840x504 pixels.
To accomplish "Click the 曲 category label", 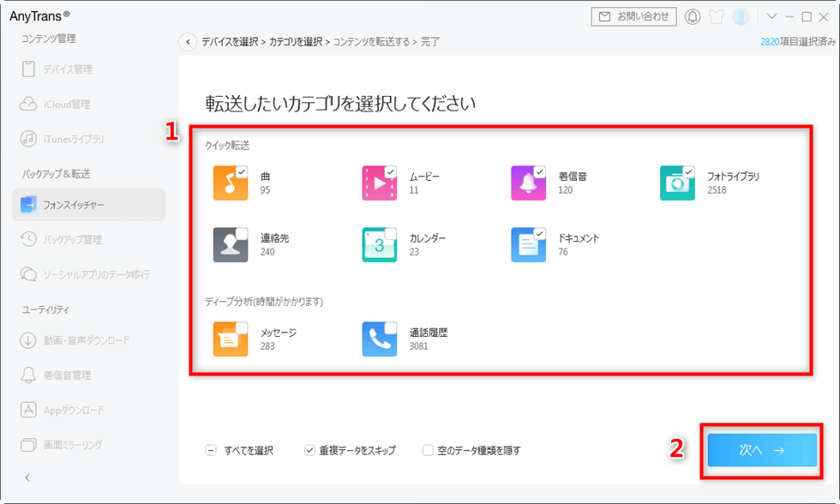I will (x=265, y=177).
